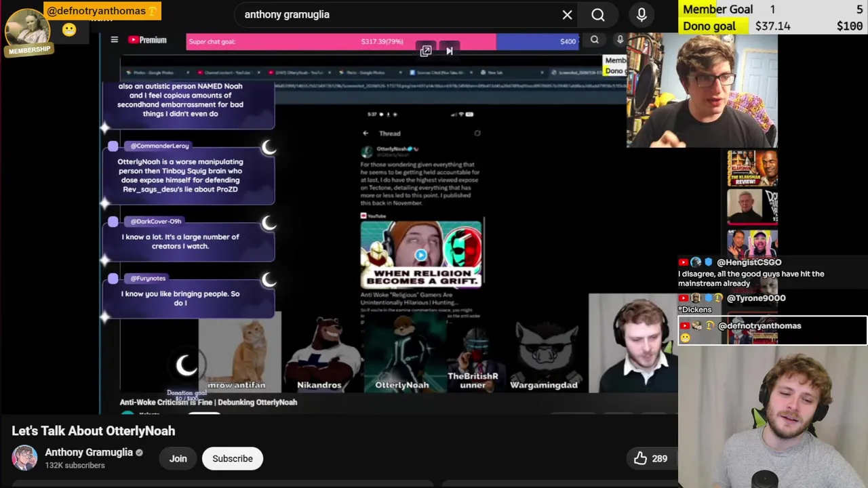Click the moon icon beside @DarkCover-O9h
The height and width of the screenshot is (488, 868).
(269, 223)
